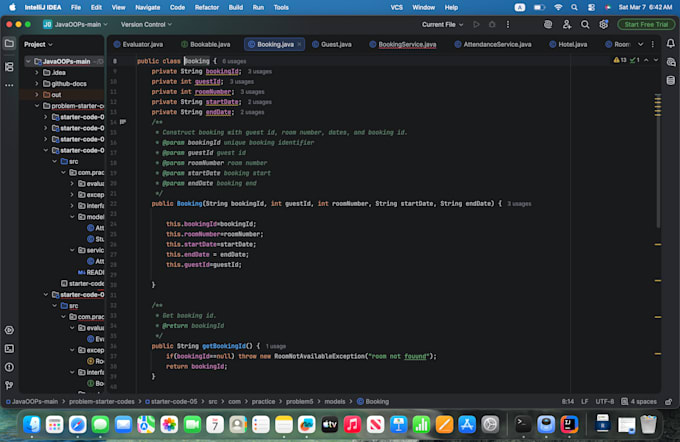Open the Terminal tool window icon
The width and height of the screenshot is (680, 442).
(x=9, y=349)
